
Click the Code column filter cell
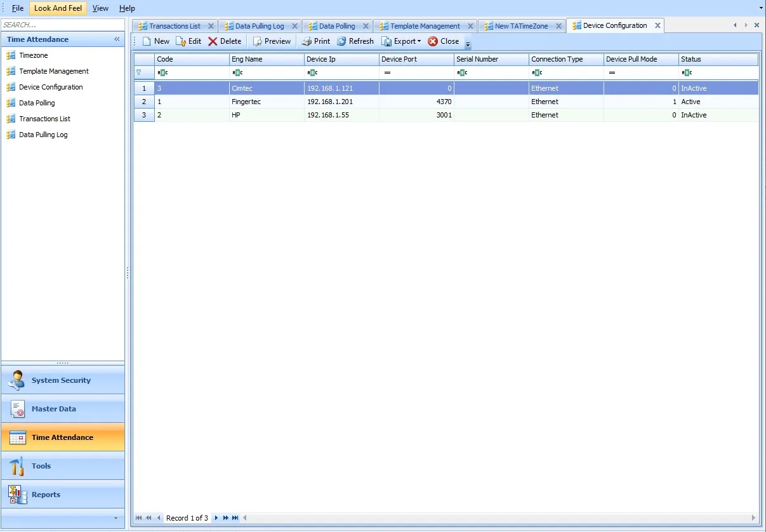click(192, 72)
